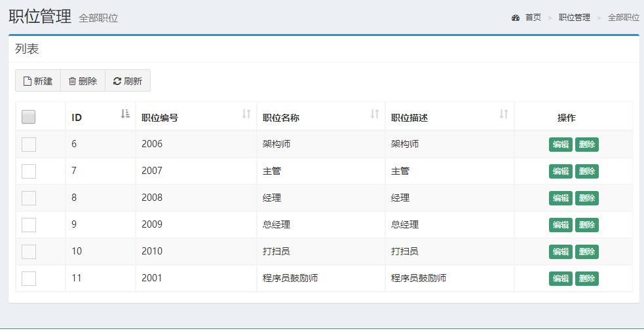This screenshot has height=331, width=644.
Task: Delete the 总经理 row
Action: (x=587, y=225)
